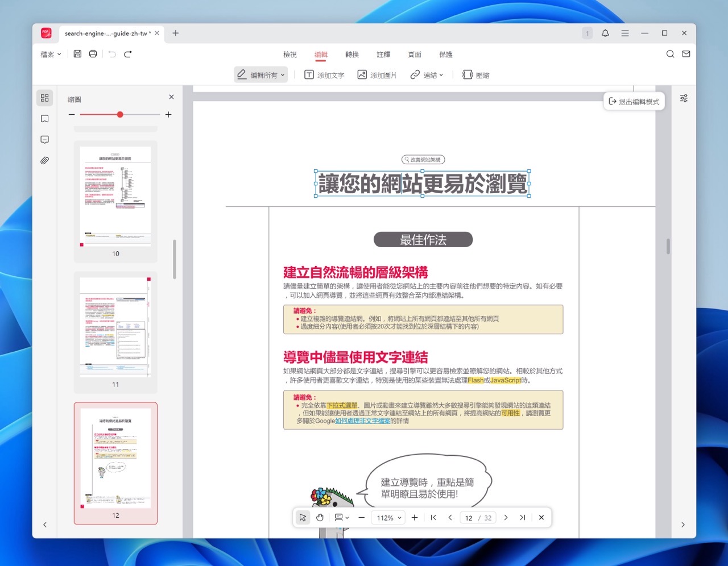Screen dimensions: 728x566
Task: Go to the next page arrow
Action: pos(506,518)
